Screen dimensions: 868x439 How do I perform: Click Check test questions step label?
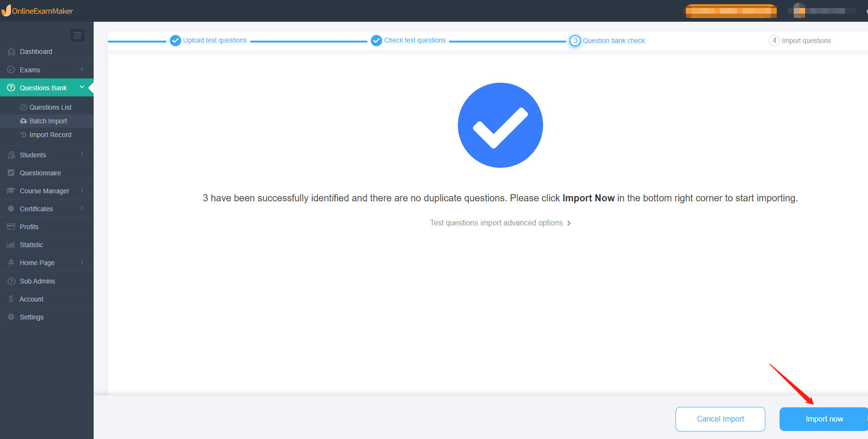point(415,41)
